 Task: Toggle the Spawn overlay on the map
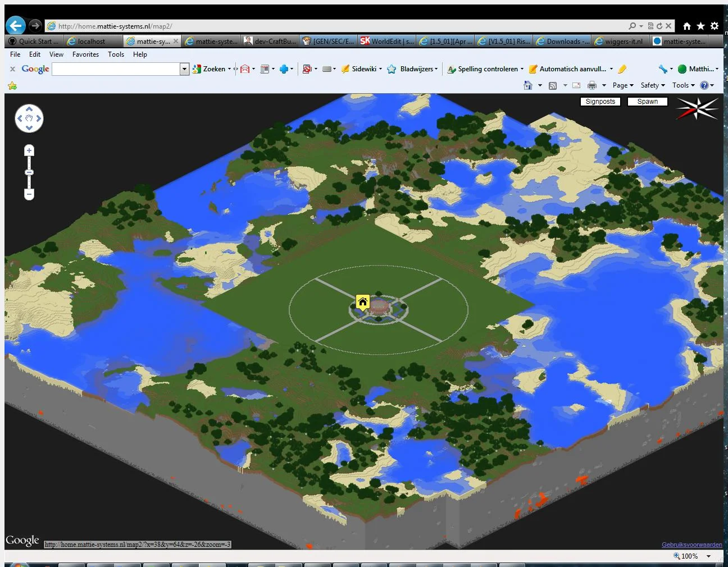647,102
